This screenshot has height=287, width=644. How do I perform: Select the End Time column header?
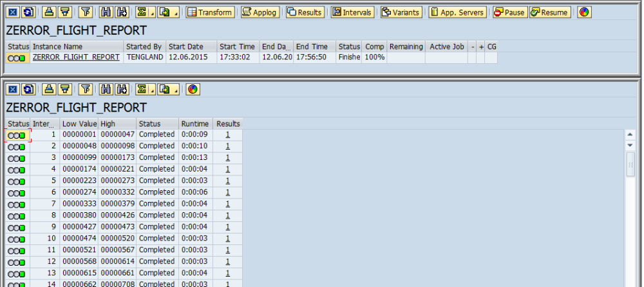315,46
